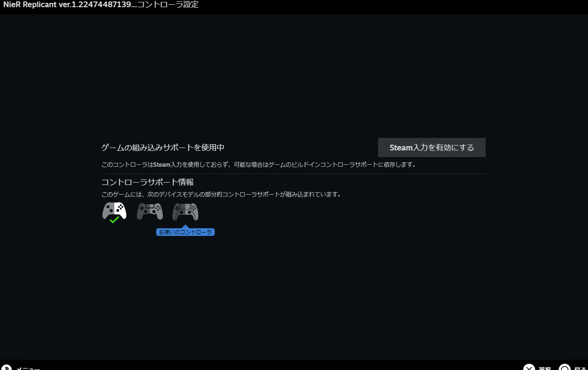Image resolution: width=588 pixels, height=370 pixels.
Task: Enable Steam Input with the Steam入力を有効にする button
Action: [x=431, y=148]
